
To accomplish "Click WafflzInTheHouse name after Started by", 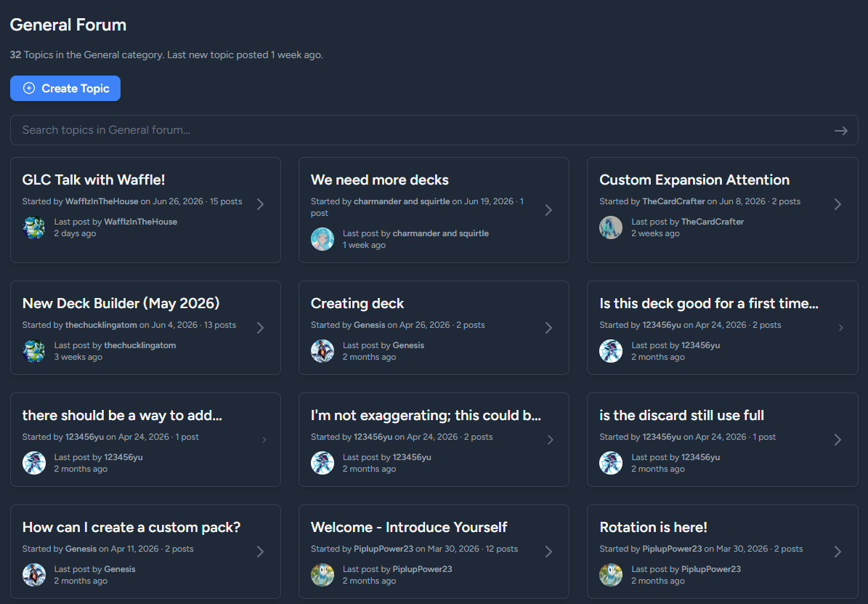I will tap(102, 201).
